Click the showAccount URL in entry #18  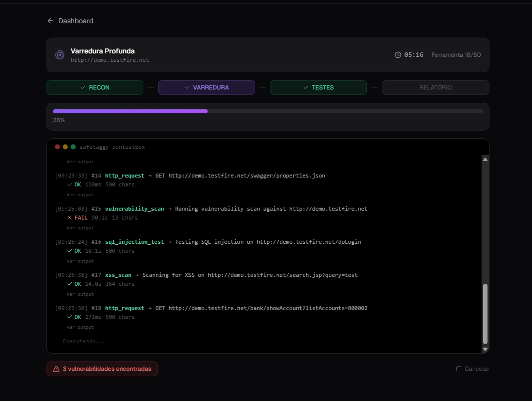coord(268,308)
